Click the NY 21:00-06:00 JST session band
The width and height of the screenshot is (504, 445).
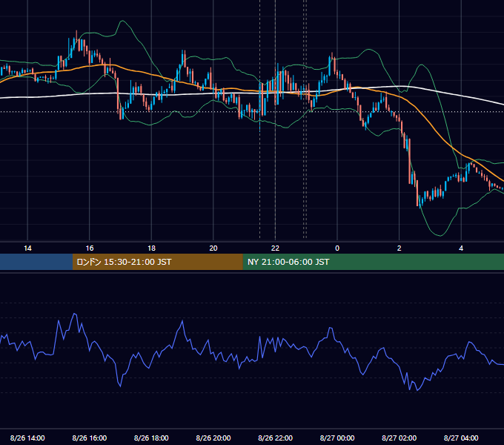coord(373,262)
